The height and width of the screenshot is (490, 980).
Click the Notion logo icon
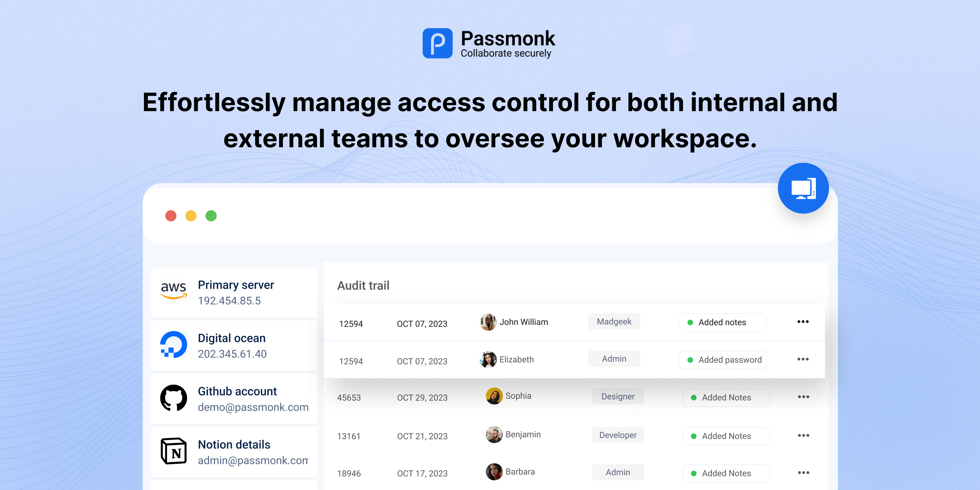[173, 451]
